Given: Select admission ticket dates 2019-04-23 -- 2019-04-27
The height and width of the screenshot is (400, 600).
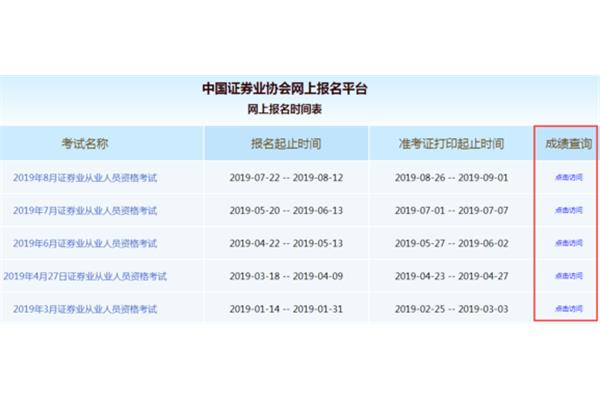Looking at the screenshot, I should 452,276.
